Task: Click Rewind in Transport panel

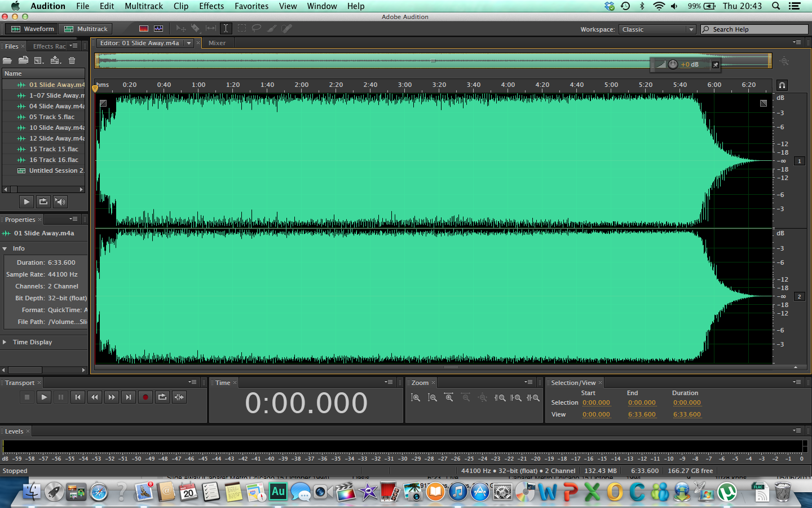Action: [95, 397]
